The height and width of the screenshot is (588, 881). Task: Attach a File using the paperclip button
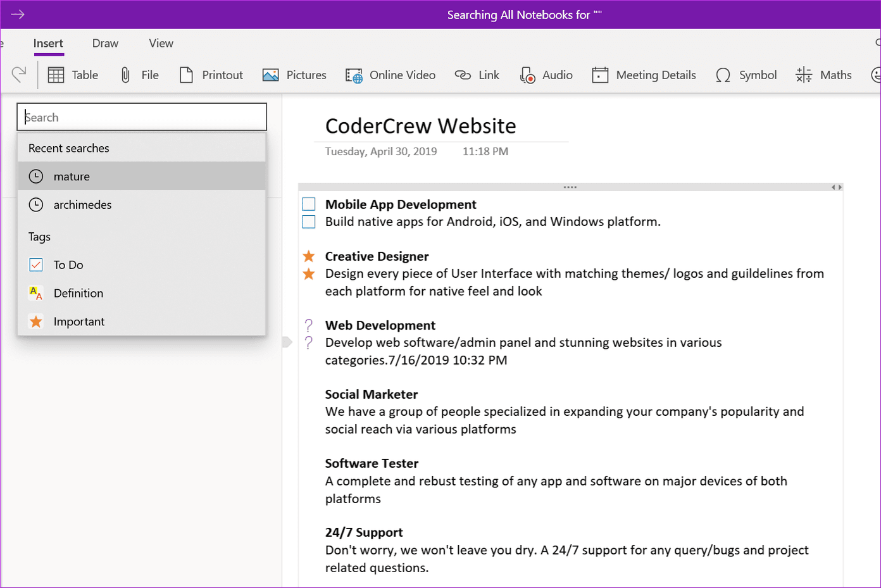[x=139, y=75]
